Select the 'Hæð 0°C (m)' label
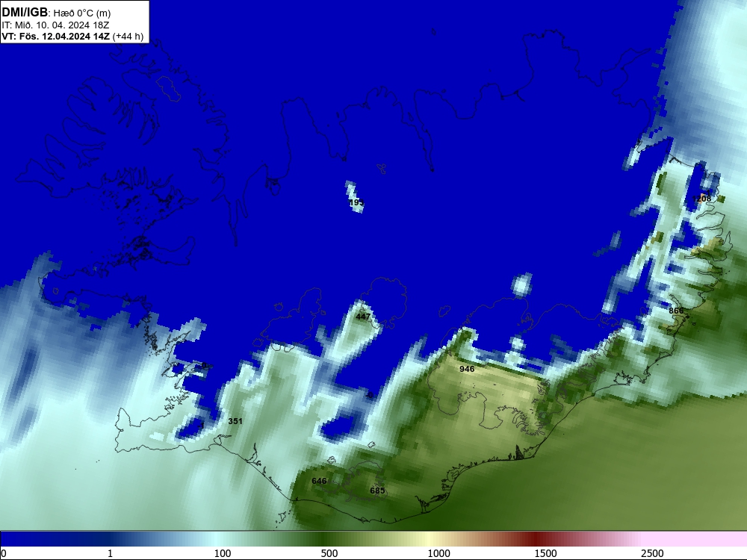The height and width of the screenshot is (560, 747). click(x=82, y=13)
